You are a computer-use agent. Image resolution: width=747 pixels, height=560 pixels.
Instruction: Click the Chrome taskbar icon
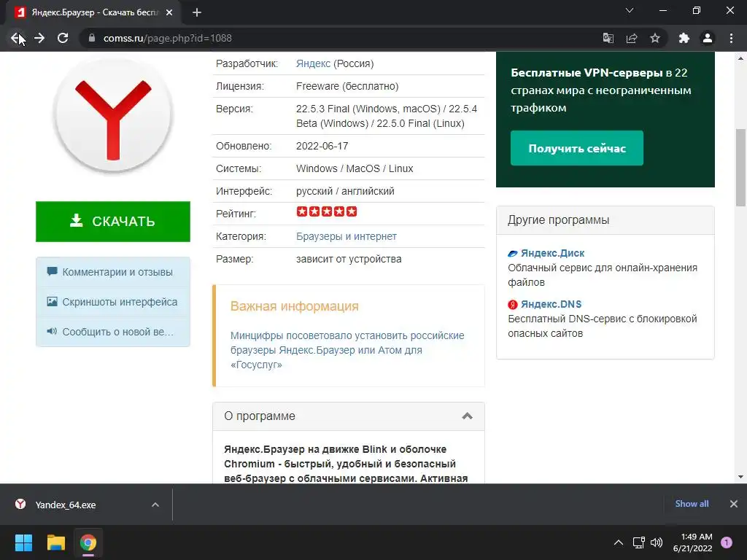pos(88,542)
